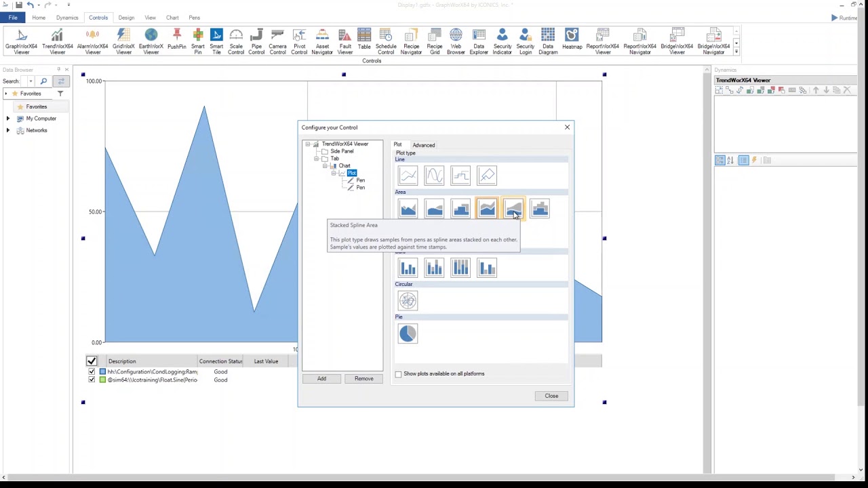Close the Configure your Control dialog via Close button

(x=551, y=396)
